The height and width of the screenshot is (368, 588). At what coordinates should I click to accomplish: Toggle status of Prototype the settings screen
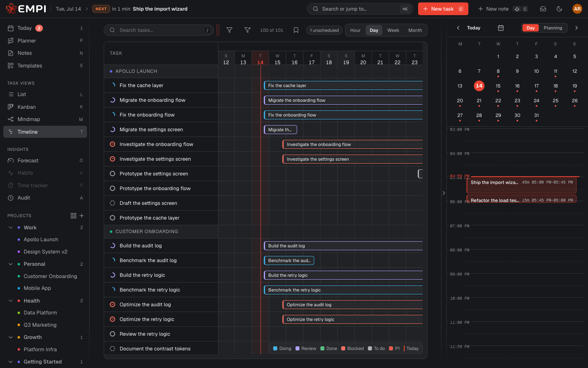[x=112, y=174]
